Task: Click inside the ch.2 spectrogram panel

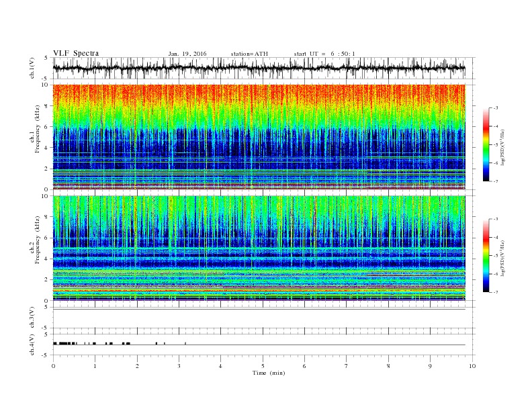Action: (259, 248)
